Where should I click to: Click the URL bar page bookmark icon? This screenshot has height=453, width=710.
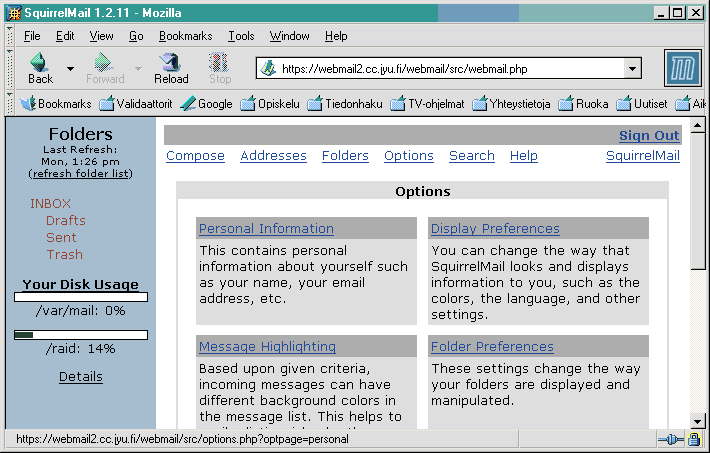[x=269, y=68]
